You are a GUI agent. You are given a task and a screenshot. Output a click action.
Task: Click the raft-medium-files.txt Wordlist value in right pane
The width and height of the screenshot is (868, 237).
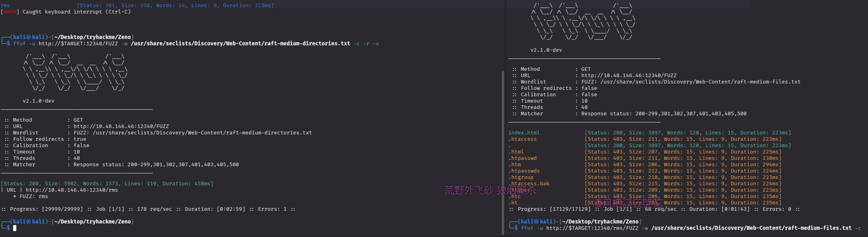pos(700,82)
